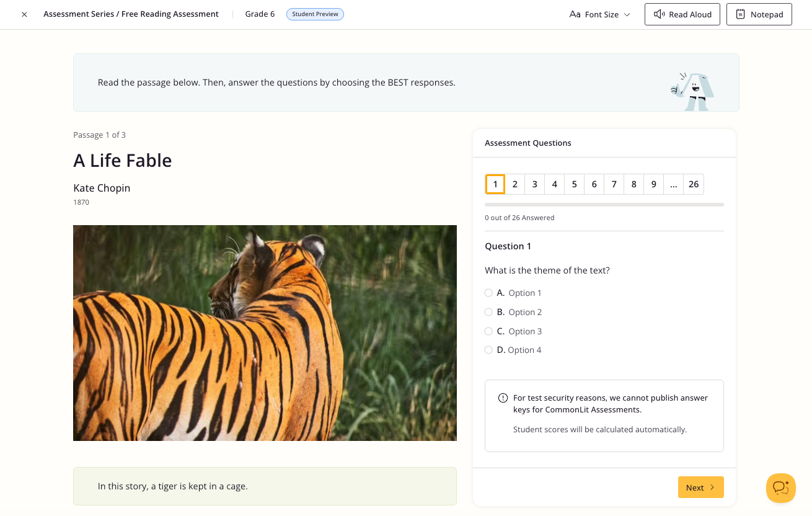Click the Read Aloud button label

(691, 14)
